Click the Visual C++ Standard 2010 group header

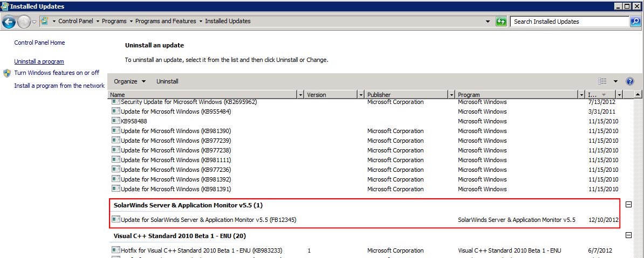[180, 236]
